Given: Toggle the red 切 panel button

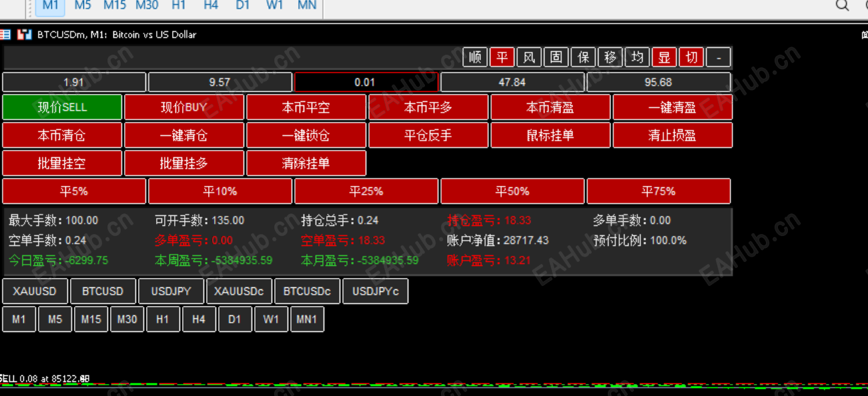Looking at the screenshot, I should tap(691, 57).
